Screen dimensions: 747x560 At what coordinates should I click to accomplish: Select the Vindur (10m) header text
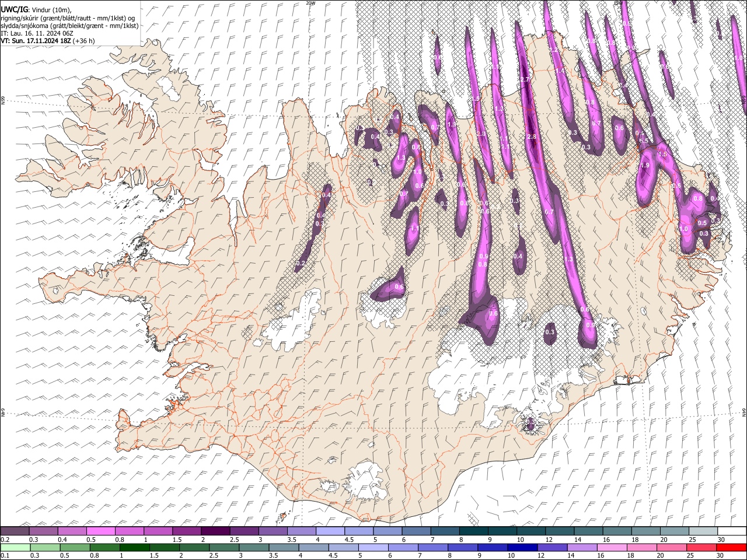[x=51, y=10]
